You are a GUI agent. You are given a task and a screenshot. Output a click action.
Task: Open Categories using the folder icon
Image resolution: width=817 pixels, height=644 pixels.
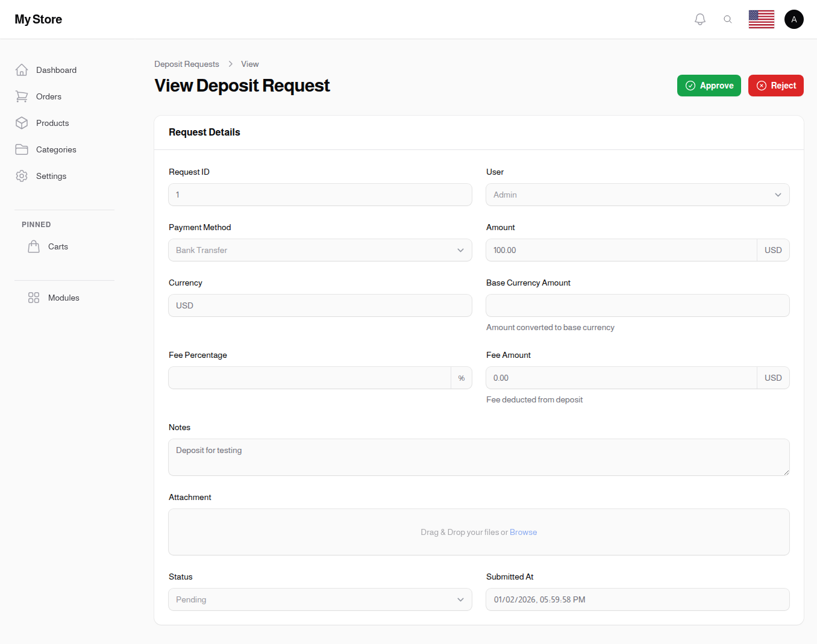click(22, 149)
